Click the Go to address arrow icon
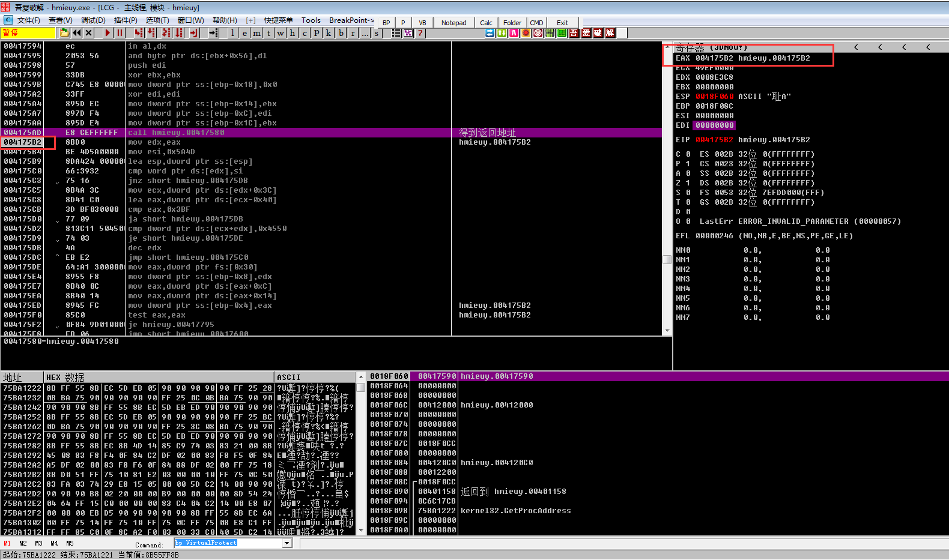The width and height of the screenshot is (949, 560). tap(213, 33)
